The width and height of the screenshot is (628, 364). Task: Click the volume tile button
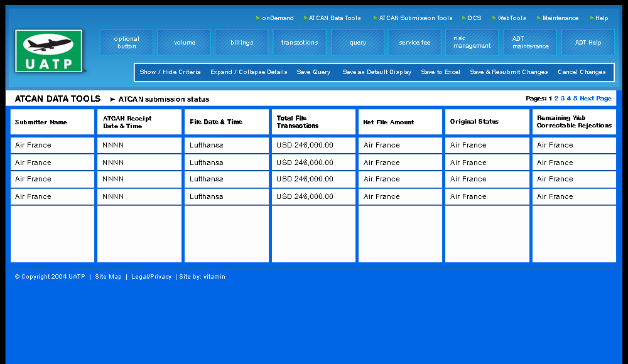tap(184, 43)
